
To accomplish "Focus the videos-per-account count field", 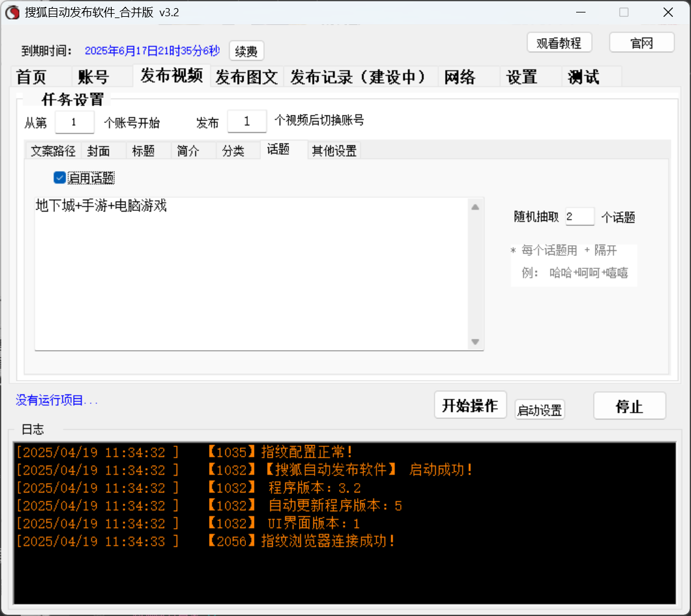I will pyautogui.click(x=247, y=121).
